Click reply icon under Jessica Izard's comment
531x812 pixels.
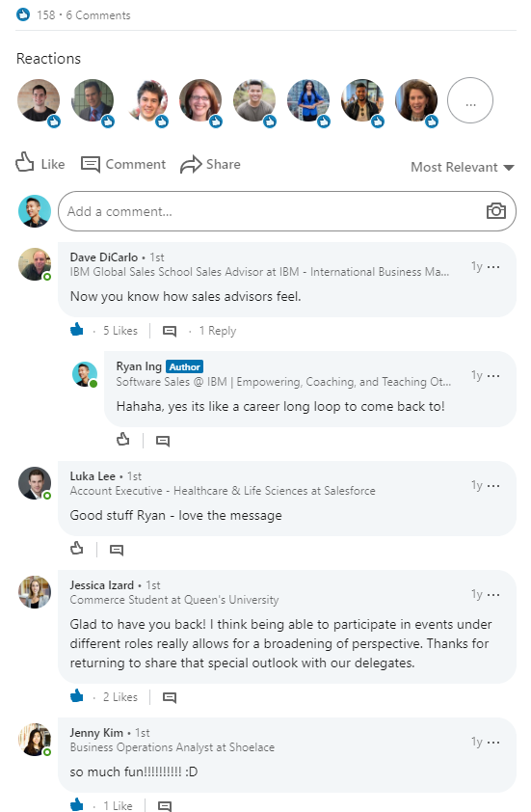point(170,697)
